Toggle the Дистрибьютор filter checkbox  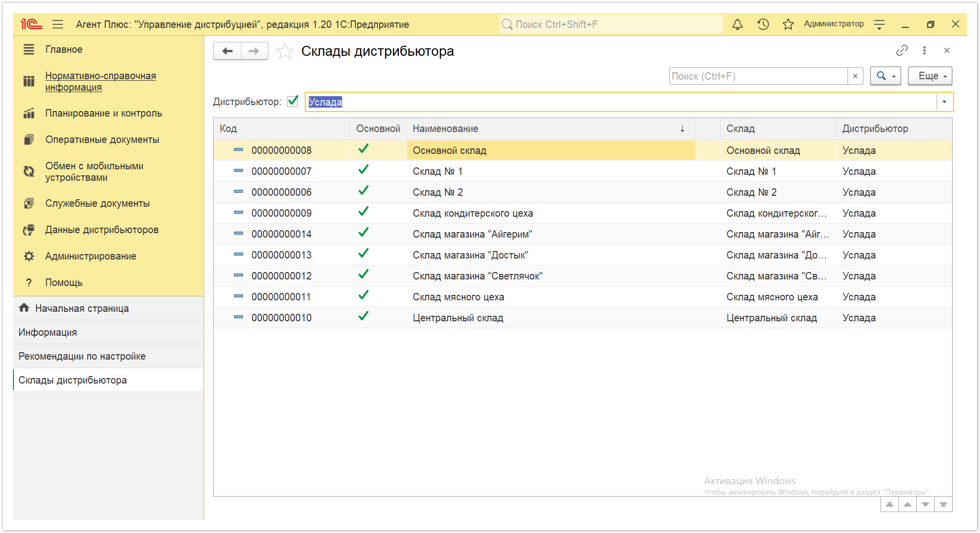[x=293, y=101]
